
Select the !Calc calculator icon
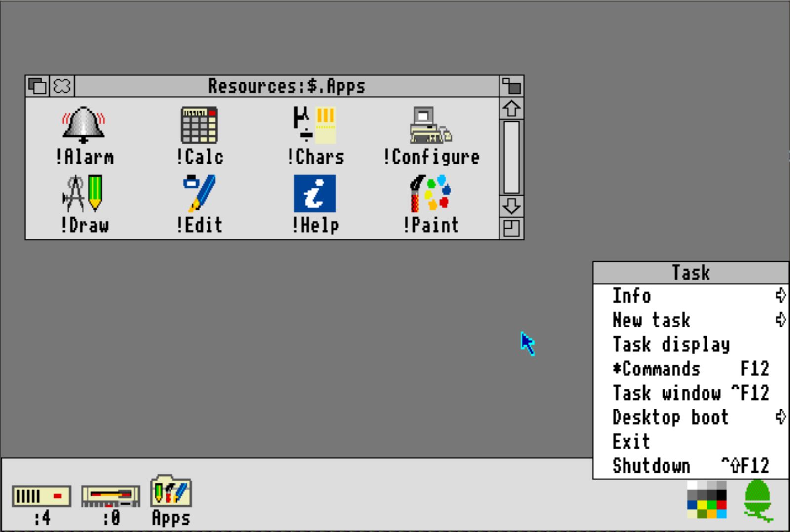pos(199,125)
